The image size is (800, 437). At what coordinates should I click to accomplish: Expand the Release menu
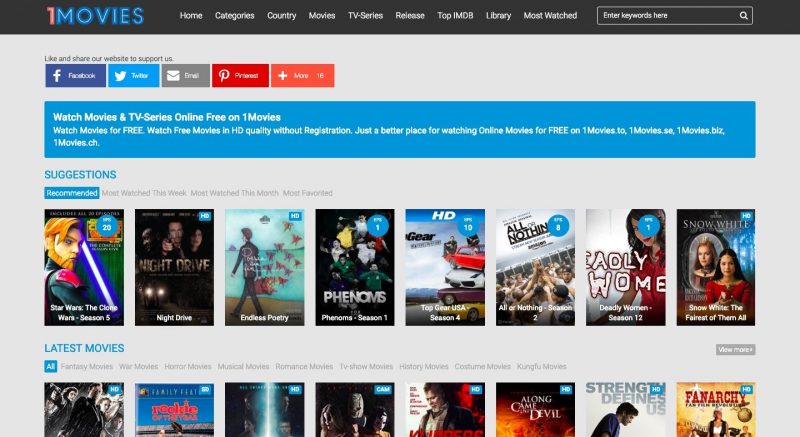point(410,16)
